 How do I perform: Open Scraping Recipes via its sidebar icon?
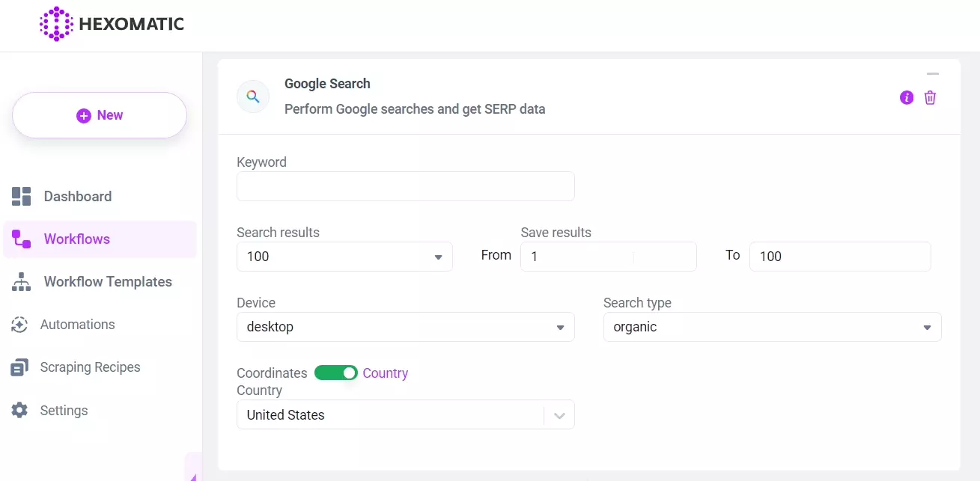tap(20, 367)
